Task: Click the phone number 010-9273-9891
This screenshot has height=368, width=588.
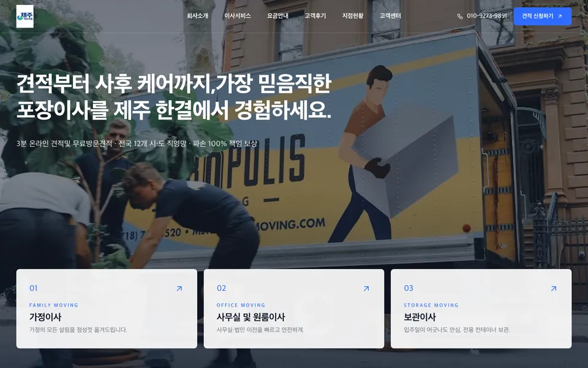Action: 487,16
